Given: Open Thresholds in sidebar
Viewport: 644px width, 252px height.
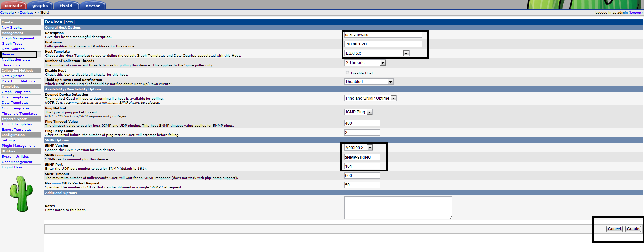Looking at the screenshot, I should (x=11, y=65).
